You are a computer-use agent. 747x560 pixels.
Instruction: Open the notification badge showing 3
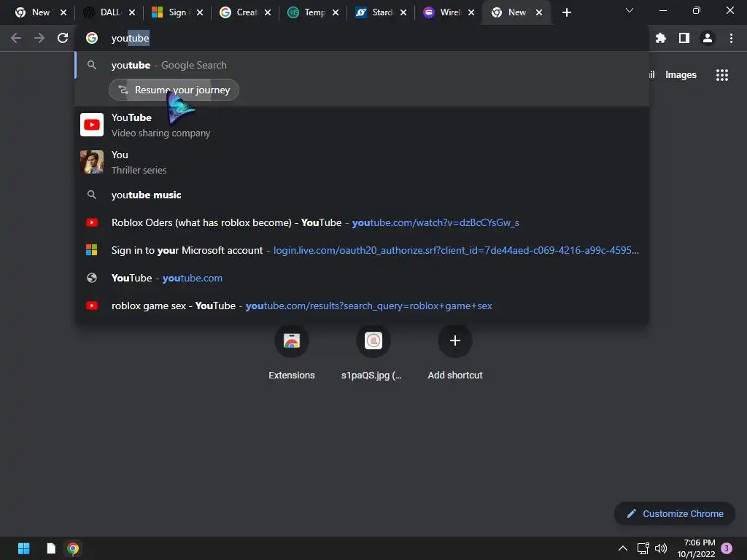(727, 548)
